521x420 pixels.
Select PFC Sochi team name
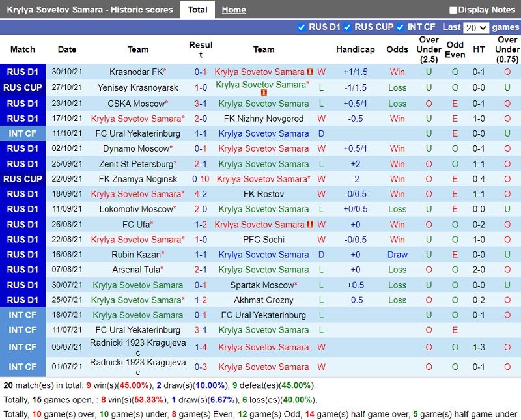point(264,240)
